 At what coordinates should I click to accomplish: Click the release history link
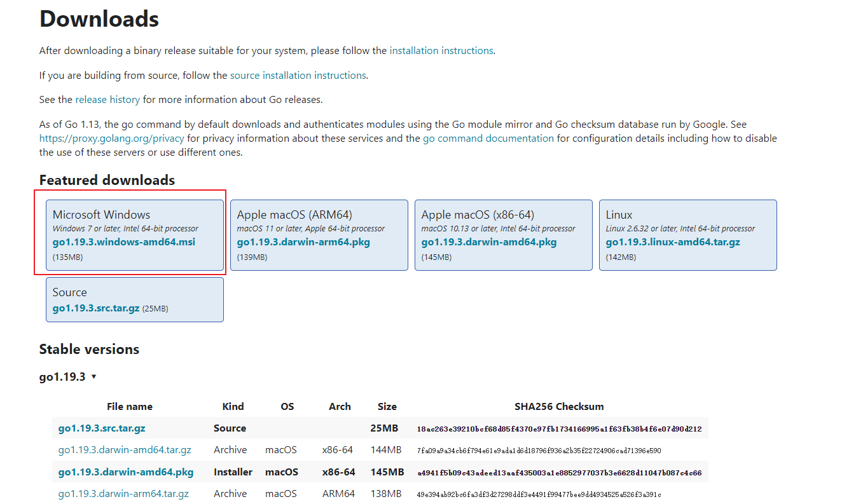(x=107, y=100)
